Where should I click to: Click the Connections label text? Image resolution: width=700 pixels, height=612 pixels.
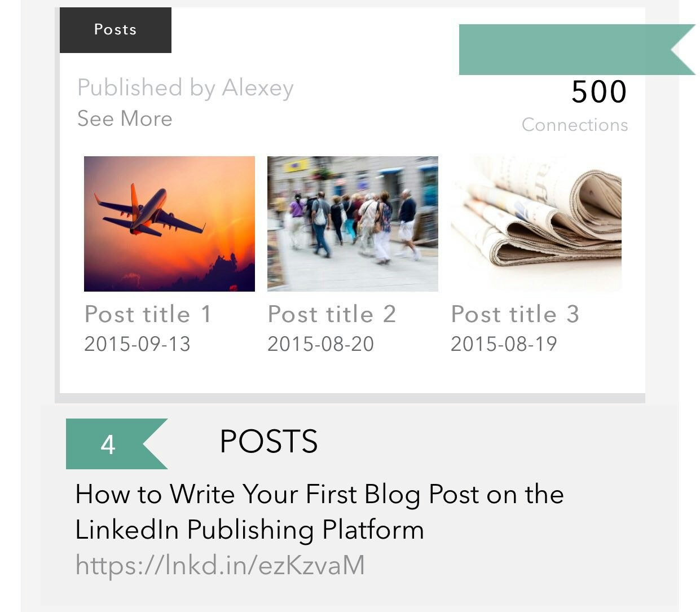pos(574,125)
